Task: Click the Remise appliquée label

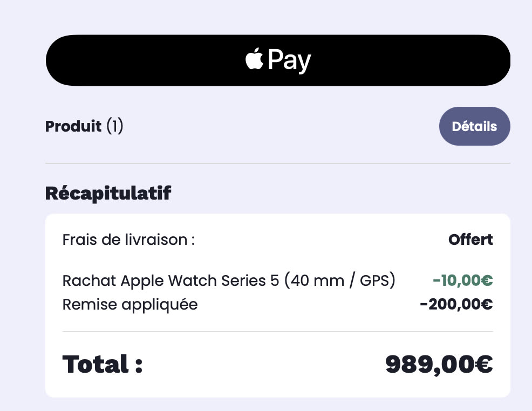Action: pos(130,305)
